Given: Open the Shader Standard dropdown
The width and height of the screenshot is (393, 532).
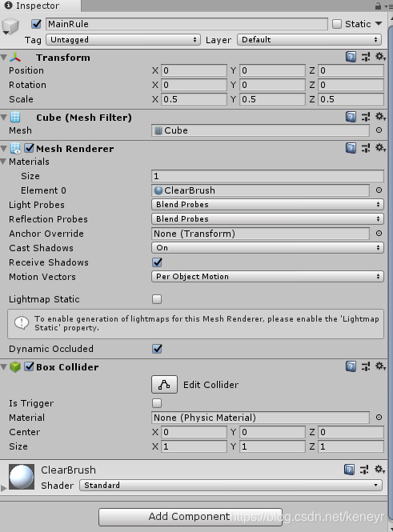Looking at the screenshot, I should [231, 485].
